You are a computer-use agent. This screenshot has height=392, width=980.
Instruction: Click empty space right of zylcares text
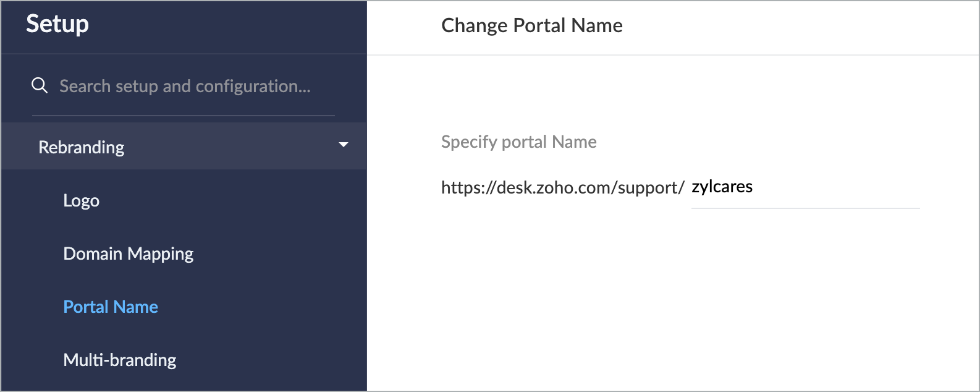pos(853,187)
